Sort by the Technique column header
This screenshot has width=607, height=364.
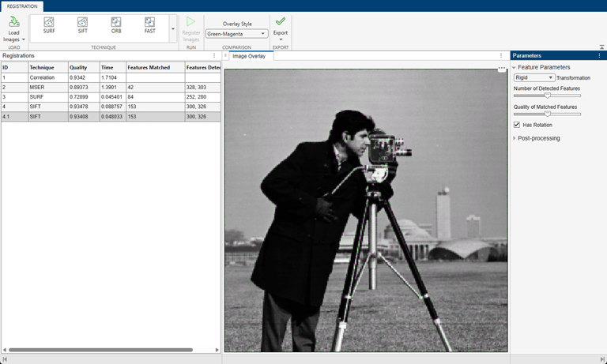(48, 67)
